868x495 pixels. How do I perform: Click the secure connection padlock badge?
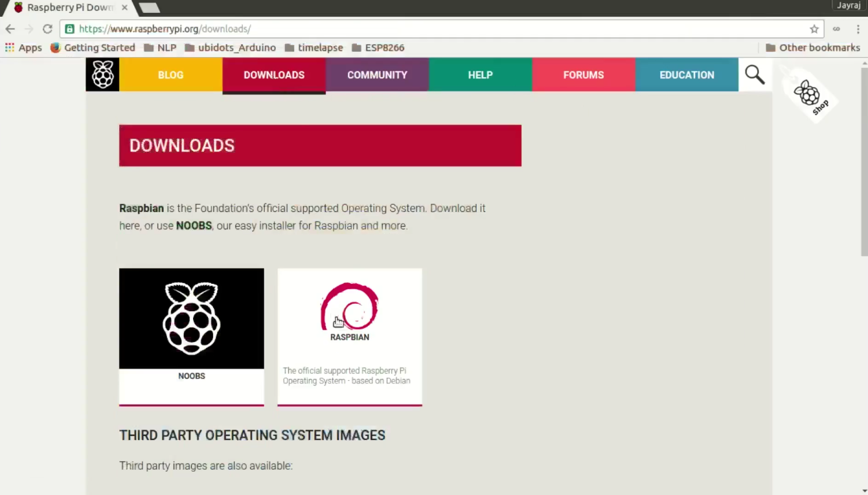pyautogui.click(x=69, y=29)
